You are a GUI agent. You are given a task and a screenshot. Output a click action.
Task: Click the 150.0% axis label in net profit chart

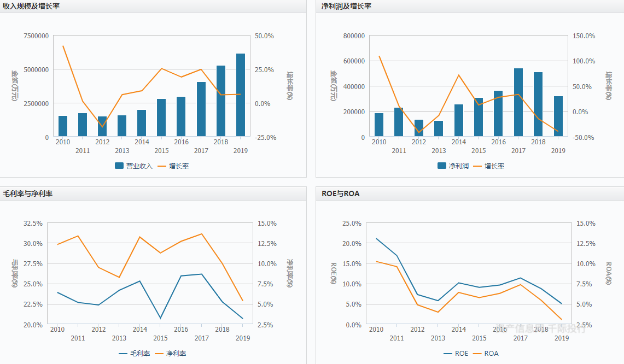pos(584,36)
